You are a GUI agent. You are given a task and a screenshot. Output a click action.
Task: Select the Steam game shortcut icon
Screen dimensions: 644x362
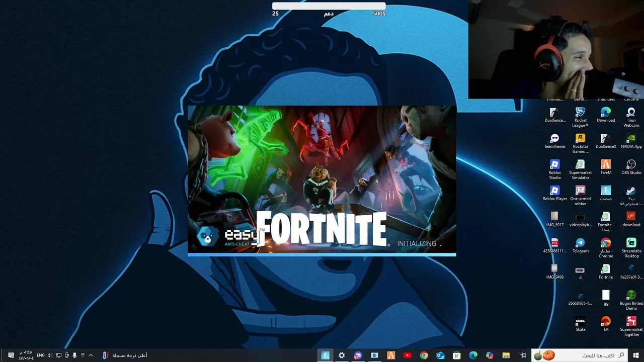(631, 196)
